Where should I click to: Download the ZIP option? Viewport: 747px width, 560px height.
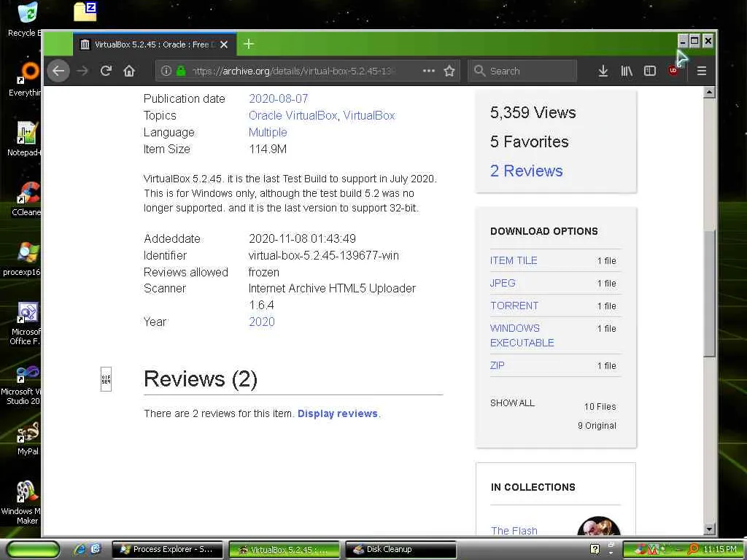497,365
